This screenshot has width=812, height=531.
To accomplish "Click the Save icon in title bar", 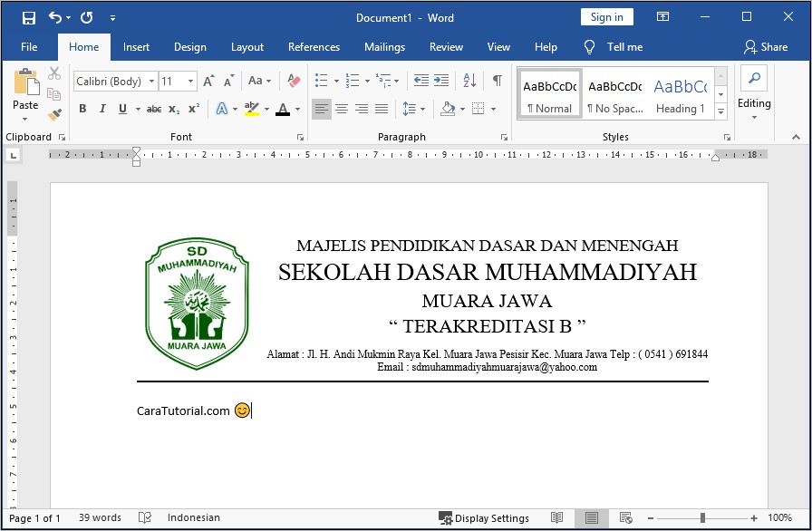I will [28, 17].
